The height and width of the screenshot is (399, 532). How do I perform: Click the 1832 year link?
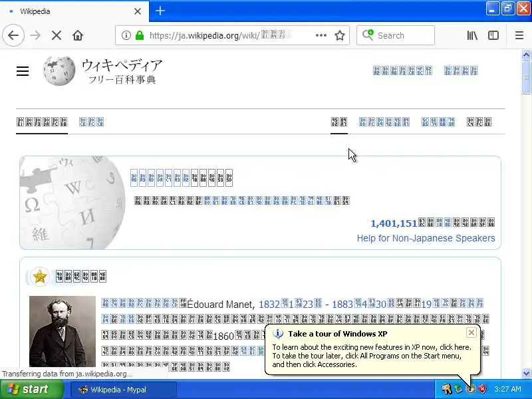pos(269,304)
